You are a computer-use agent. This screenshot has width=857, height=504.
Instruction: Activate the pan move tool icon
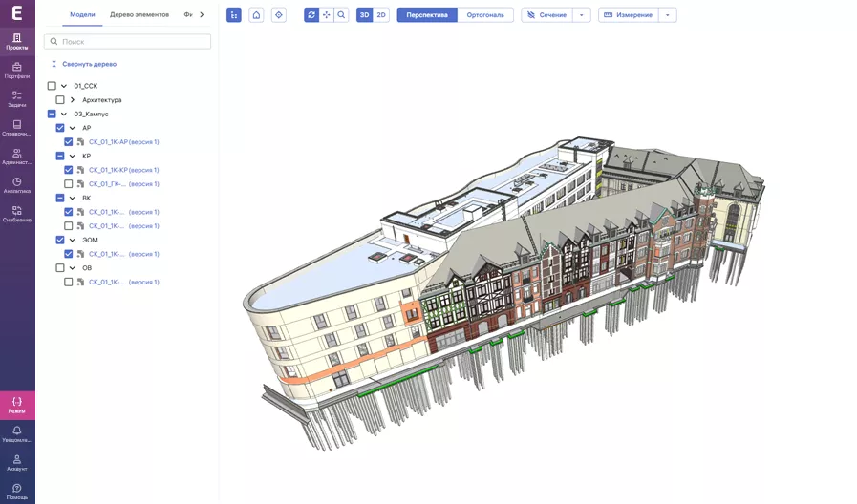(x=327, y=15)
